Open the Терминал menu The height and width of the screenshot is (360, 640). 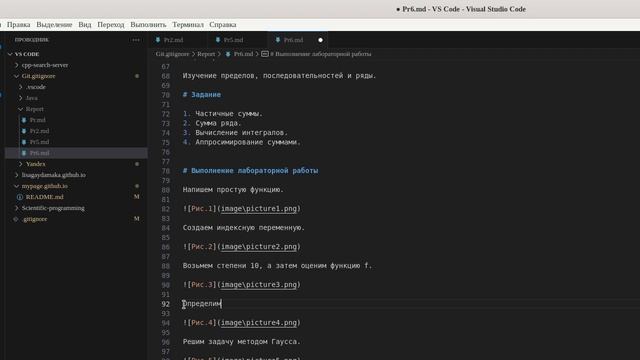pos(188,24)
